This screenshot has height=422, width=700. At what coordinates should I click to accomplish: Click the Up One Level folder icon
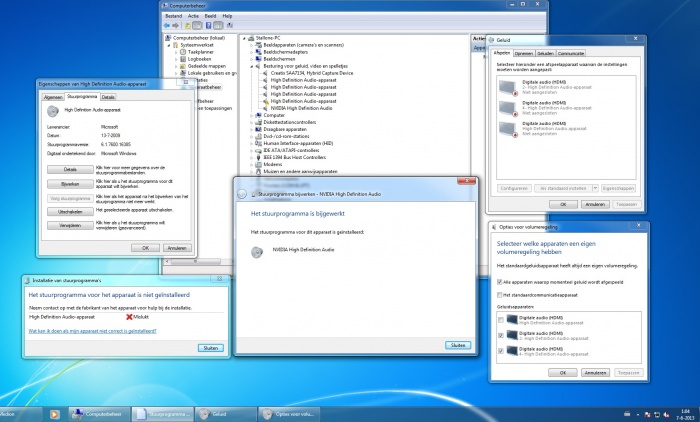188,25
